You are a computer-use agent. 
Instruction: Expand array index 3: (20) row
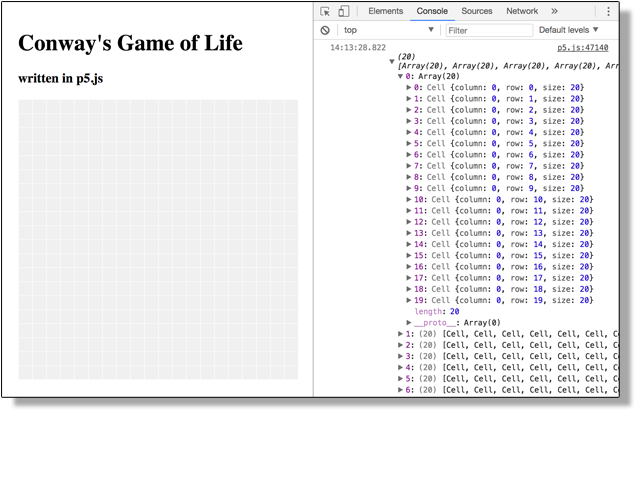(400, 356)
